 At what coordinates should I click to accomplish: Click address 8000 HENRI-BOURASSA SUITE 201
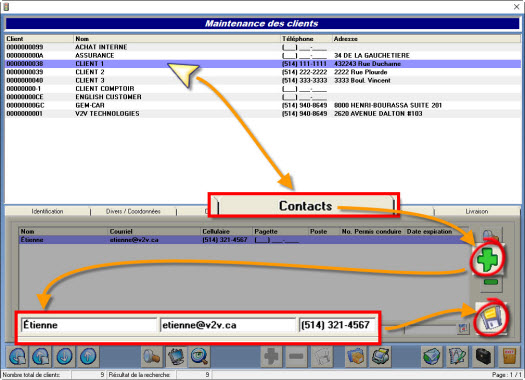click(388, 105)
